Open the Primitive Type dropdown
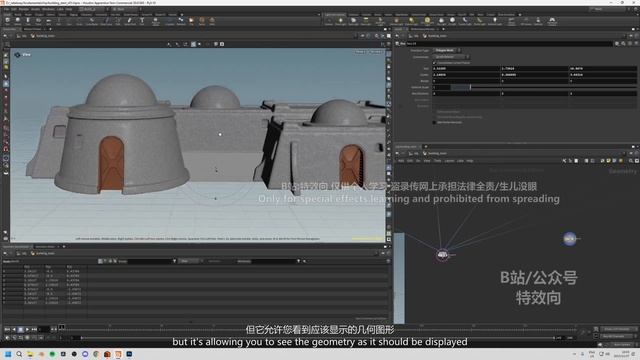 click(x=447, y=50)
